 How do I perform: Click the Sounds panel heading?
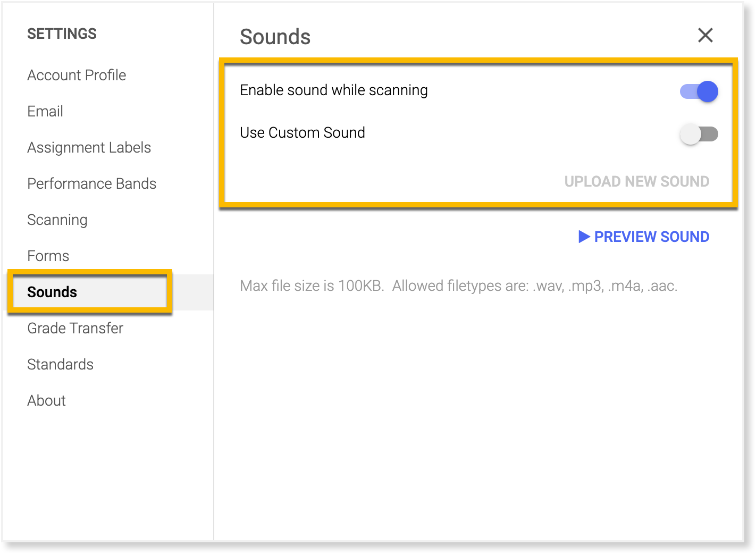275,37
